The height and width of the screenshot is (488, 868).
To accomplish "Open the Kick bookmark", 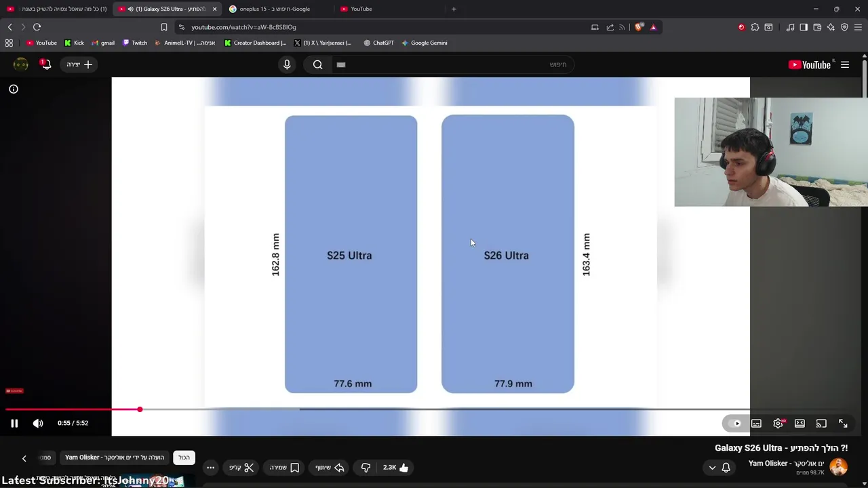I will tap(74, 43).
